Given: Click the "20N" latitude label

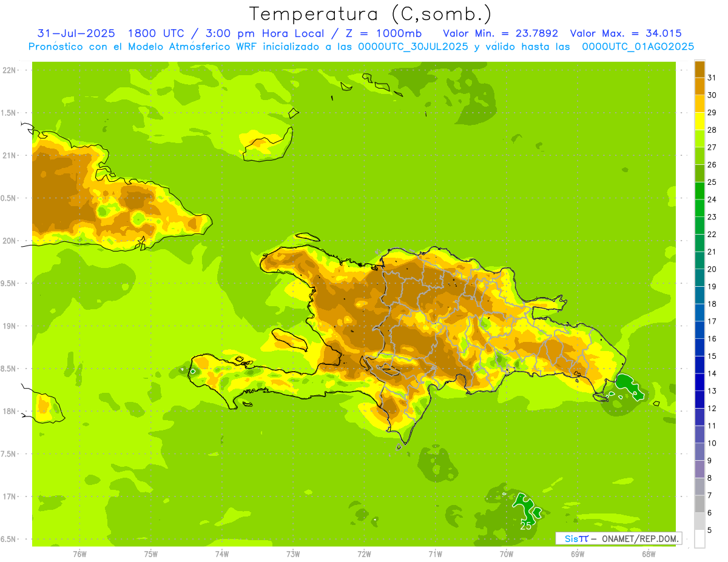Looking at the screenshot, I should pyautogui.click(x=10, y=241).
